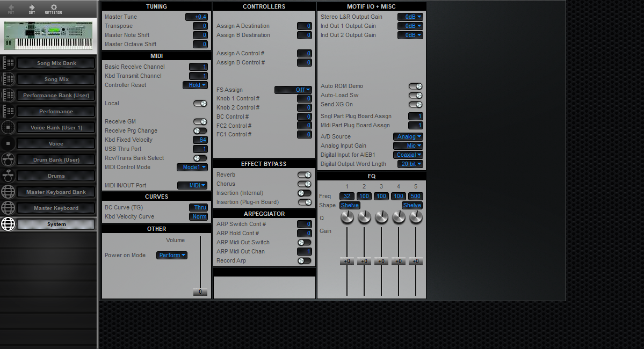This screenshot has height=349, width=644.
Task: Click the circular Voice icon in sidebar
Action: coord(8,143)
